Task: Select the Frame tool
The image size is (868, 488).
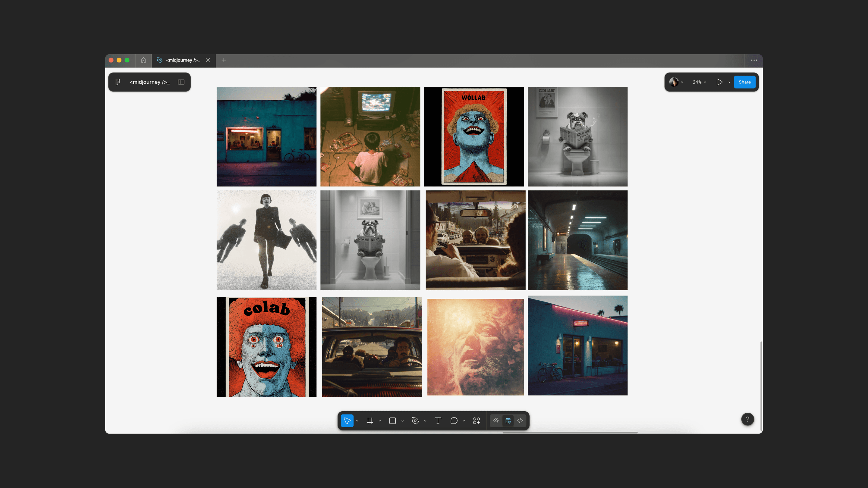Action: pyautogui.click(x=370, y=421)
